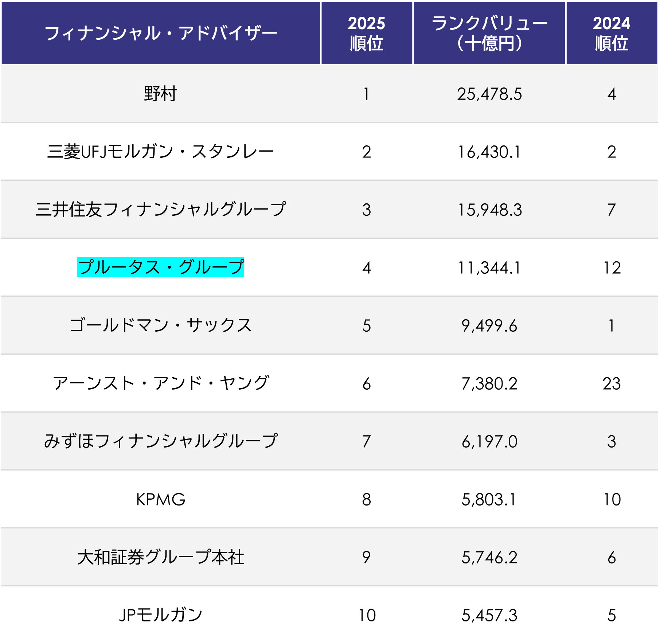Select the 5,457.3 value for JPモルガン
This screenshot has width=660, height=644.
point(489,616)
